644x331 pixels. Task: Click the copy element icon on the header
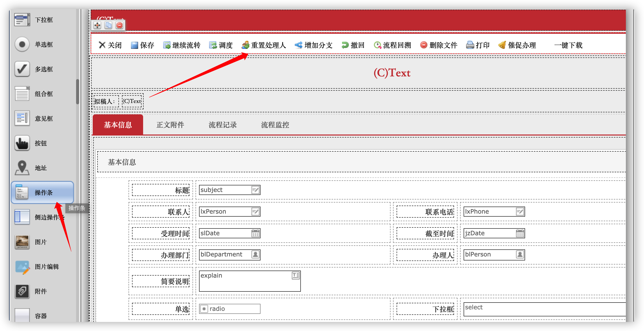108,25
